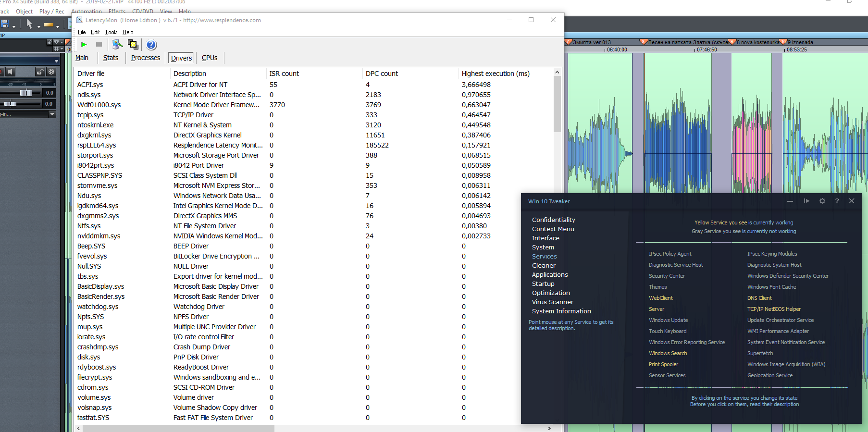Start monitoring with green play button
Viewport: 868px width, 432px height.
click(84, 45)
